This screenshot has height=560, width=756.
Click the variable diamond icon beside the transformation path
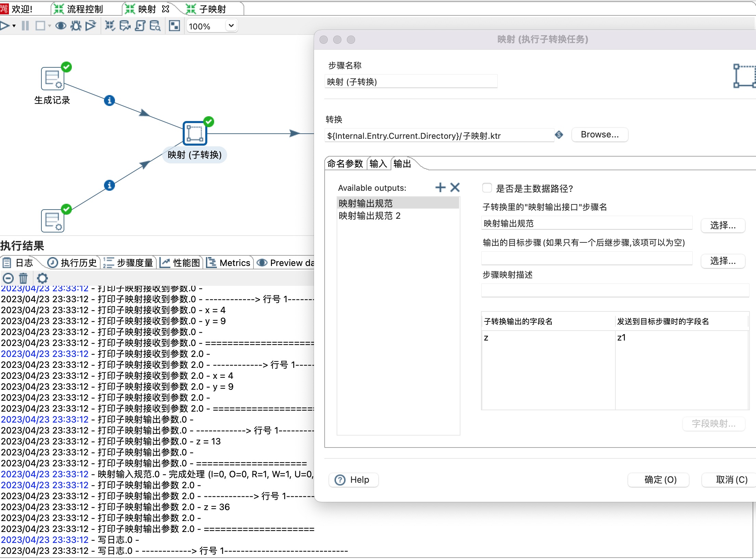click(559, 135)
